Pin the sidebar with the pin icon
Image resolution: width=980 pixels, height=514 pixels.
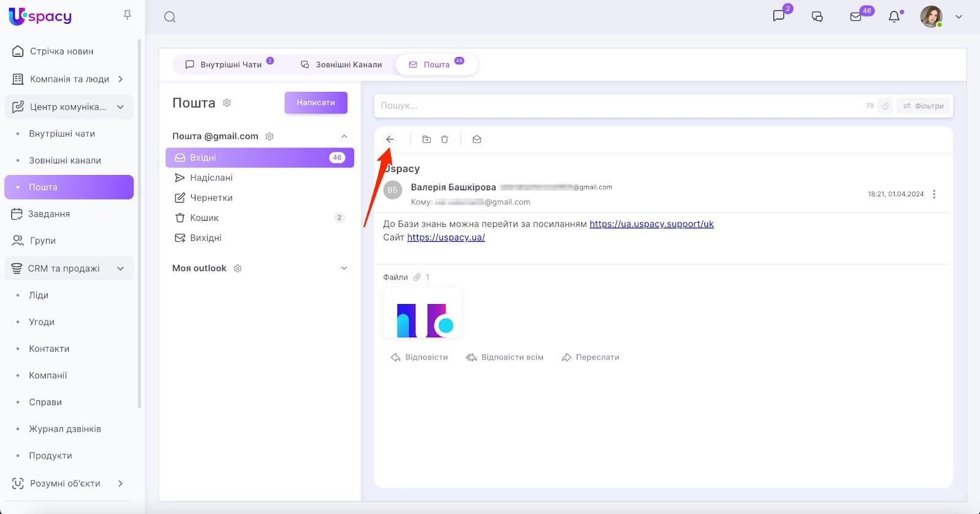(x=127, y=15)
